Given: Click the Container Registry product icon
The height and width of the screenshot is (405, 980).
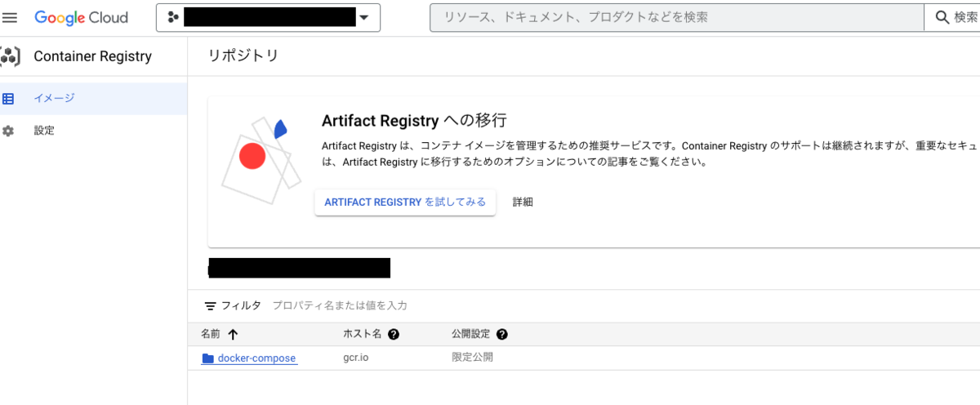Looking at the screenshot, I should coord(11,56).
